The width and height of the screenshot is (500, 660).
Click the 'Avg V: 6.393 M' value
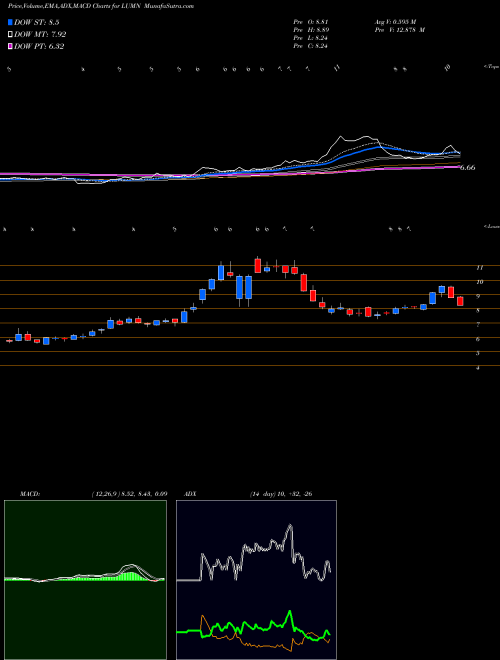[395, 21]
